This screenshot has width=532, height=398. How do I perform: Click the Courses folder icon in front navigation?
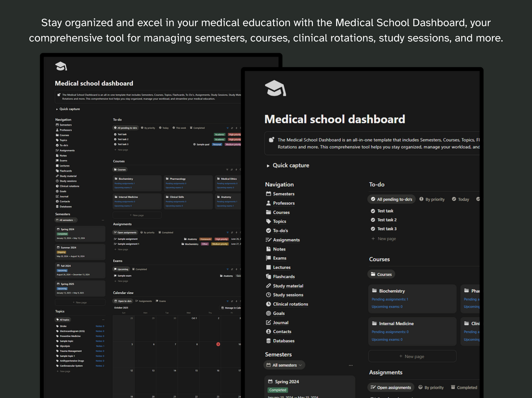[x=268, y=212]
